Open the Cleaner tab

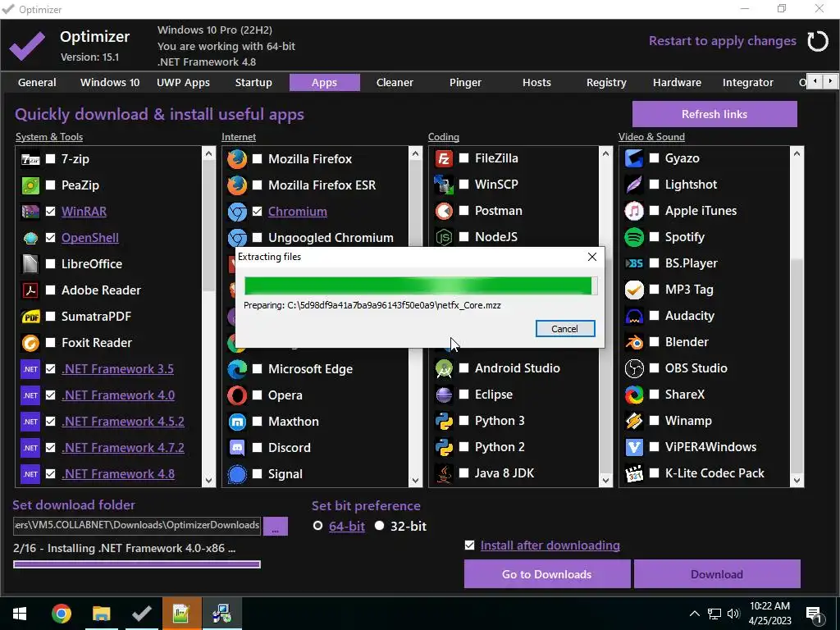395,83
